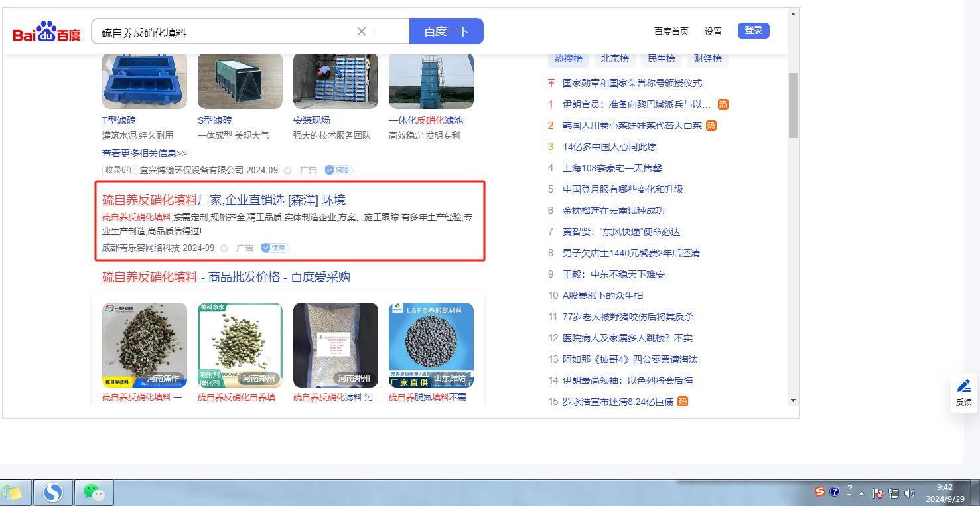Image resolution: width=980 pixels, height=506 pixels.
Task: Open the 百度首页 link
Action: click(x=671, y=31)
